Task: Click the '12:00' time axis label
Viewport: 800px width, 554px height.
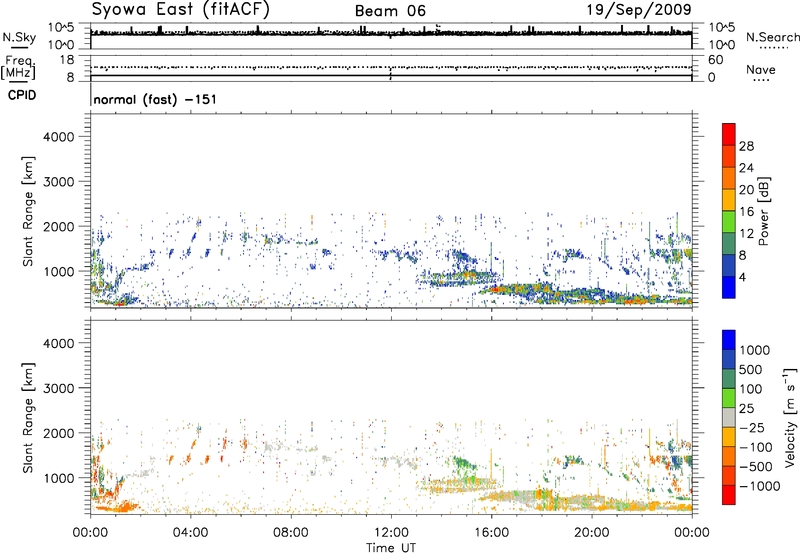Action: [391, 533]
